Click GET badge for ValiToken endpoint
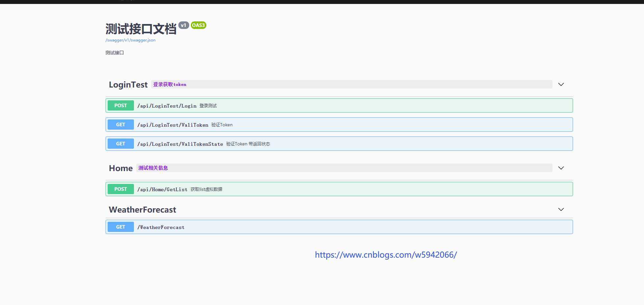Image resolution: width=644 pixels, height=305 pixels. click(120, 125)
